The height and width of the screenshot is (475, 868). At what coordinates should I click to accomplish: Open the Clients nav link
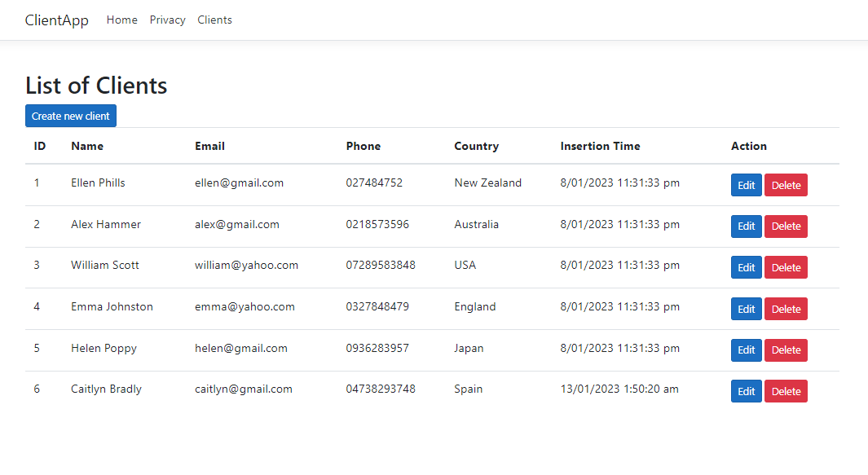click(214, 20)
